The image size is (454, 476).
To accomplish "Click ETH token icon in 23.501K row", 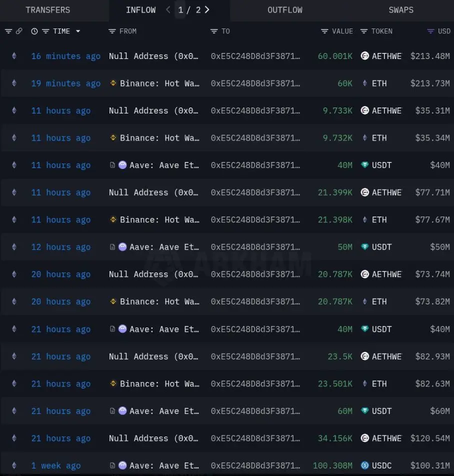I will [365, 383].
